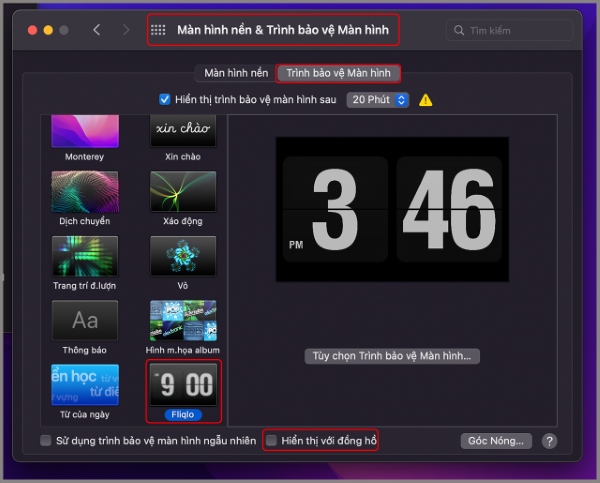The height and width of the screenshot is (483, 600).
Task: Go back with the left chevron
Action: tap(96, 30)
